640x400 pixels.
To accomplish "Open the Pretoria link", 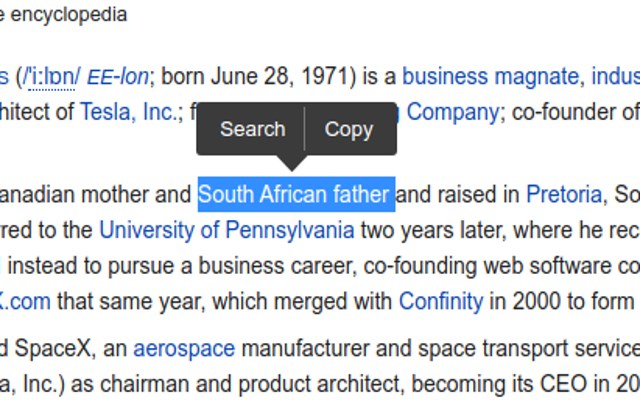I will [x=564, y=194].
